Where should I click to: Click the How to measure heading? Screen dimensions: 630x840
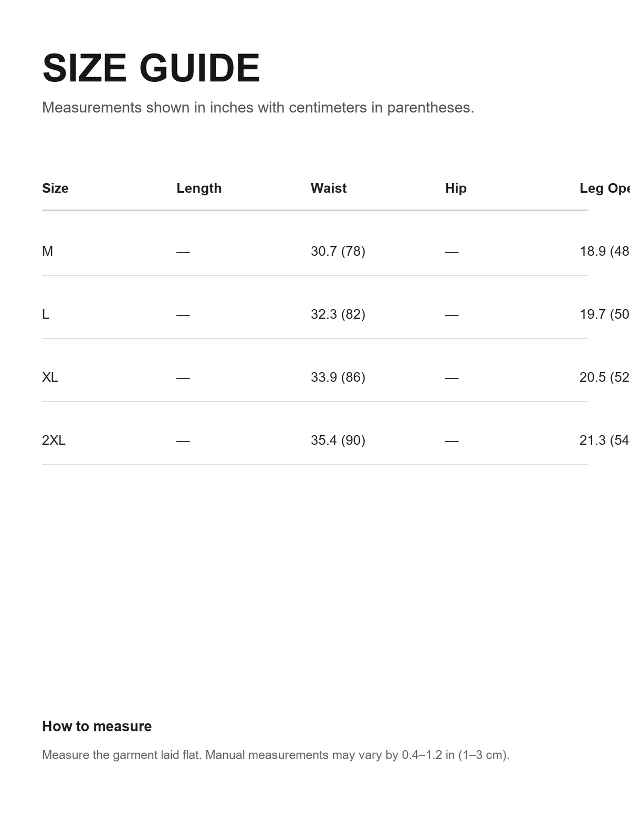pos(97,726)
